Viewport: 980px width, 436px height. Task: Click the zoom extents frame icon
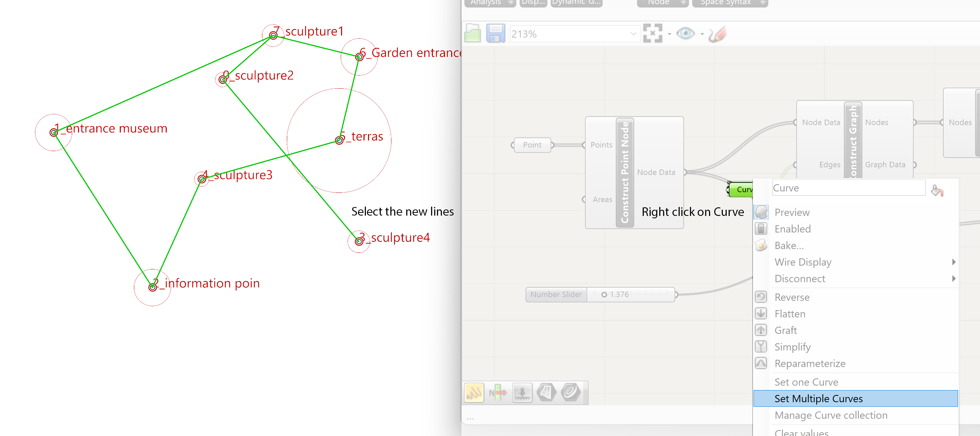652,33
